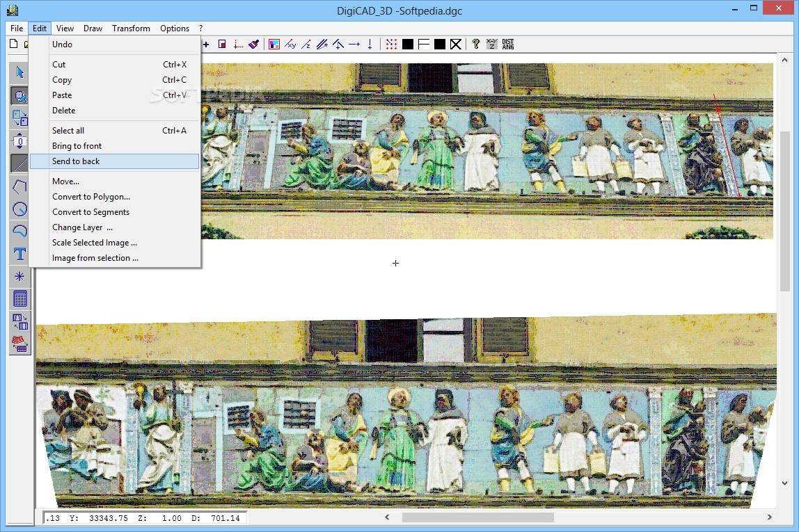
Task: Click the second solid black square
Action: (x=440, y=45)
